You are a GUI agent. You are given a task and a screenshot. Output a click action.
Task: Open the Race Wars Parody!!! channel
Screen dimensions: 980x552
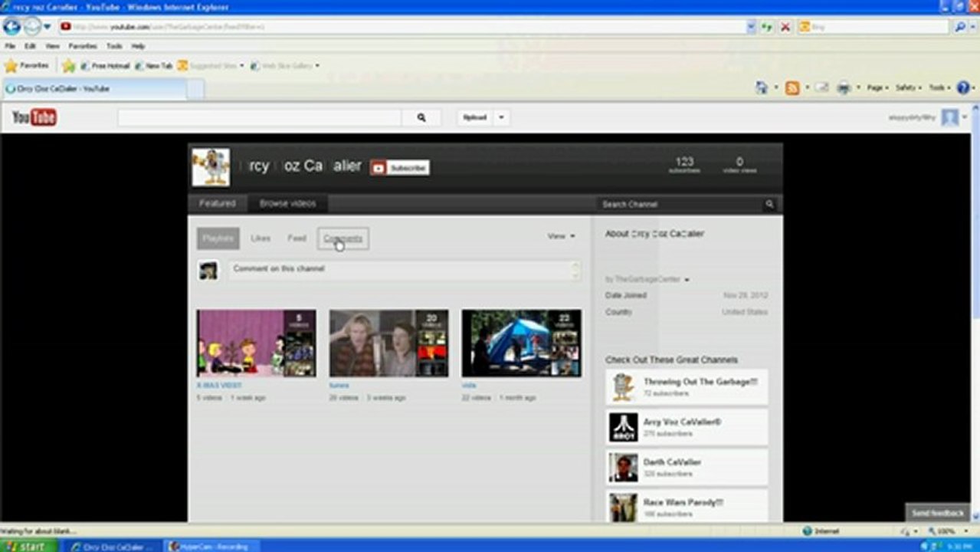[687, 506]
